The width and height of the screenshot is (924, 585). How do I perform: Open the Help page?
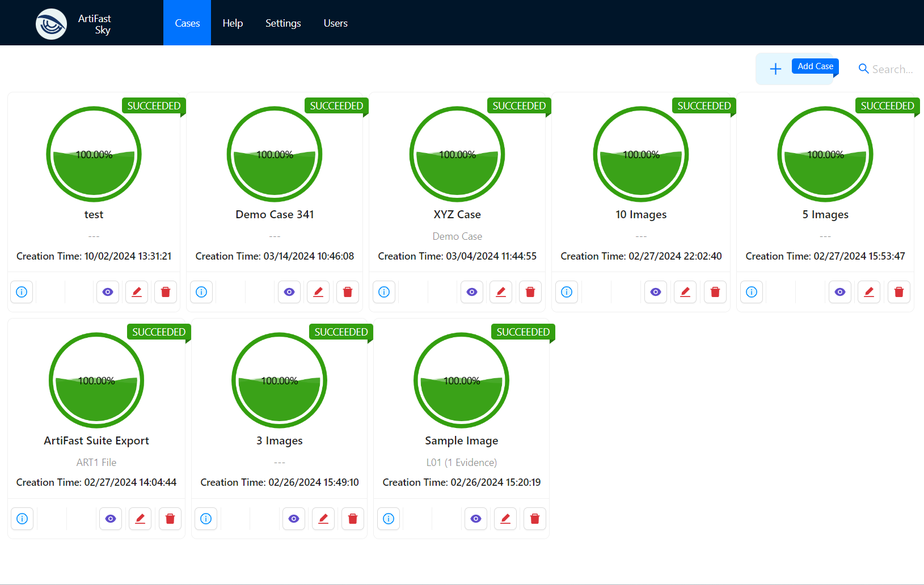pos(233,23)
